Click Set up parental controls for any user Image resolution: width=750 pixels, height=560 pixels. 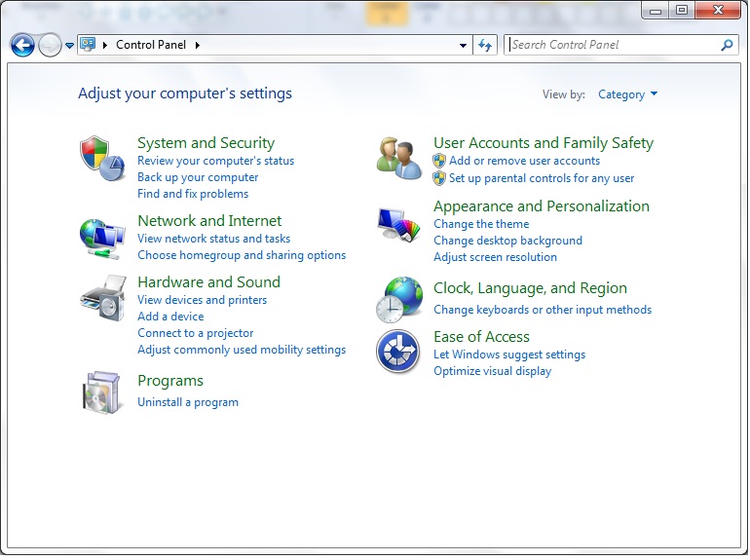tap(542, 178)
